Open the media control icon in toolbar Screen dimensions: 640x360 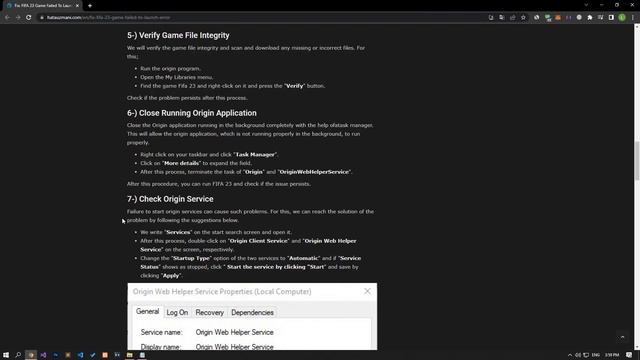point(600,18)
